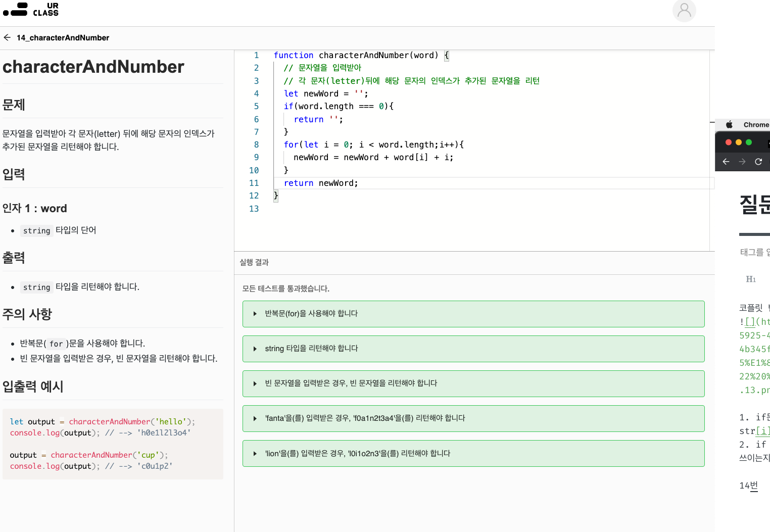The height and width of the screenshot is (532, 770).
Task: Click the 'let newWord' line in editor
Action: 326,94
